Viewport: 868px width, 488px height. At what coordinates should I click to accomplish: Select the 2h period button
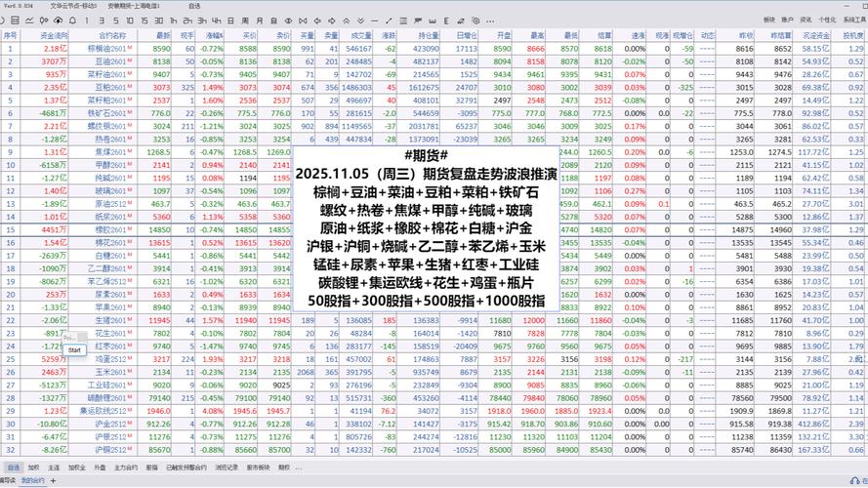click(x=187, y=20)
